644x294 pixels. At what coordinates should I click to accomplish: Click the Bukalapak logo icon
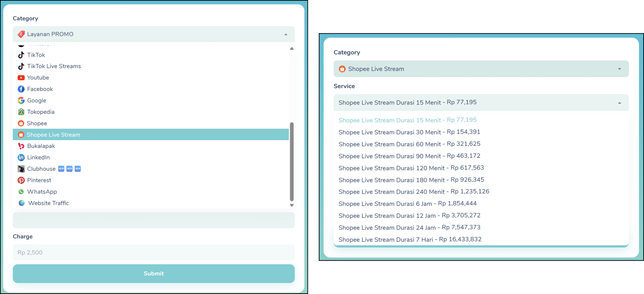pyautogui.click(x=21, y=146)
